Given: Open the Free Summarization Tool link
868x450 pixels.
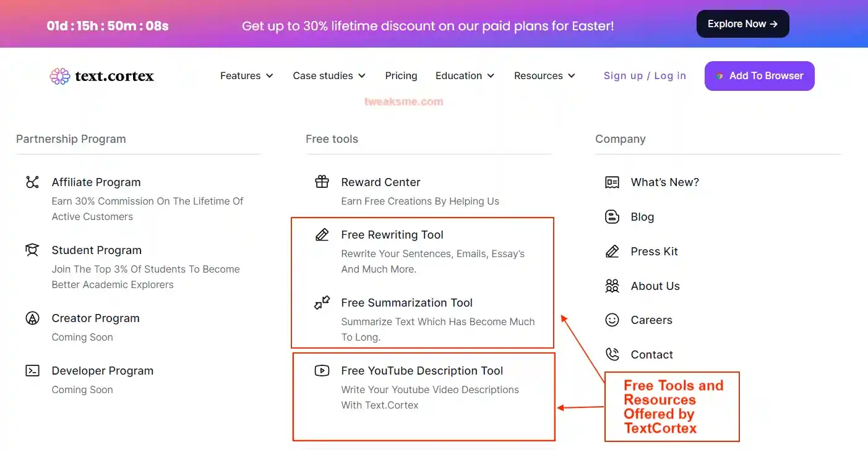Looking at the screenshot, I should [x=406, y=302].
